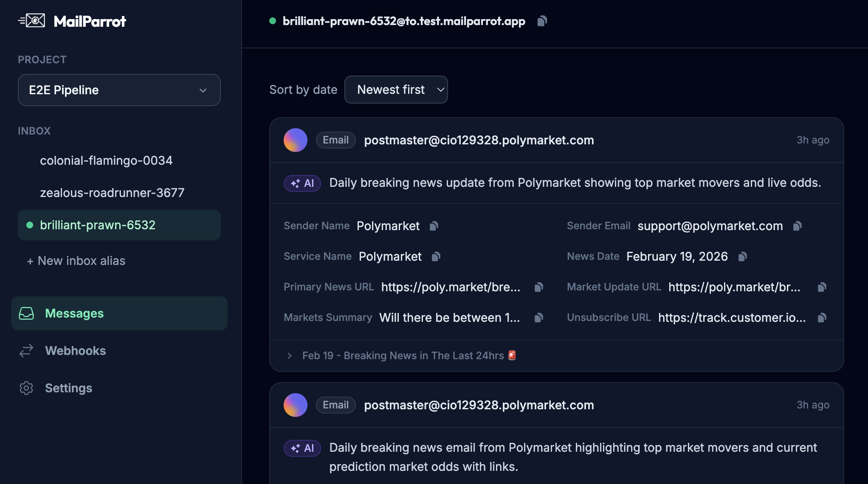The height and width of the screenshot is (484, 868).
Task: Copy the Unsubscribe URL via copy icon
Action: (823, 318)
